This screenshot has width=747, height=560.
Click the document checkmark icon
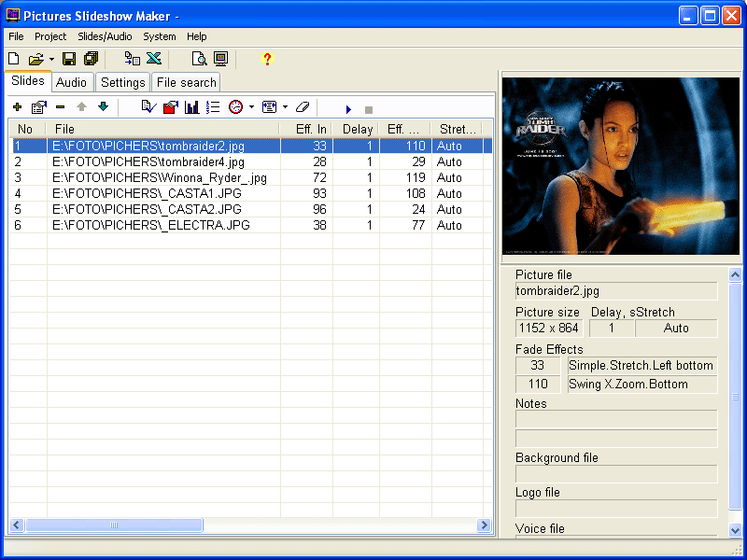tap(148, 107)
